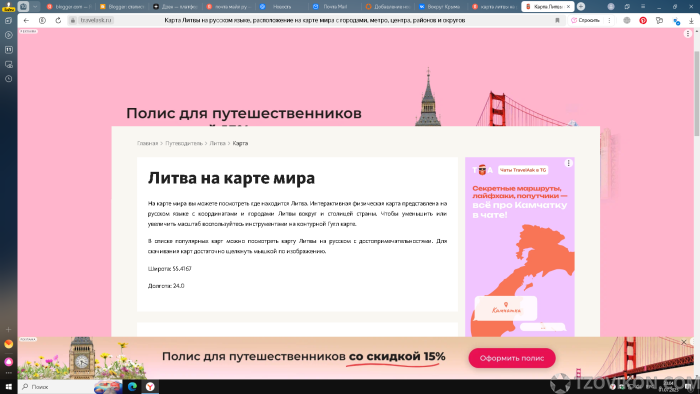Open the Главная breadcrumb link
The height and width of the screenshot is (394, 700).
[x=147, y=143]
